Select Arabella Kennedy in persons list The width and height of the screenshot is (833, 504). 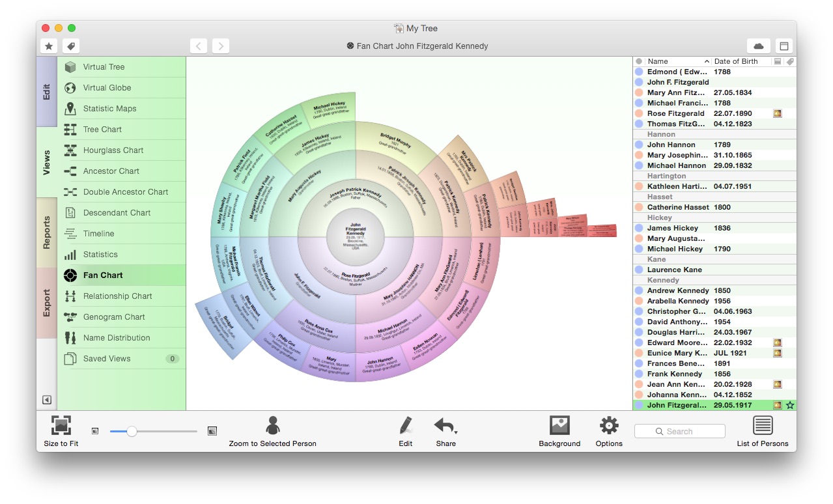(x=714, y=301)
